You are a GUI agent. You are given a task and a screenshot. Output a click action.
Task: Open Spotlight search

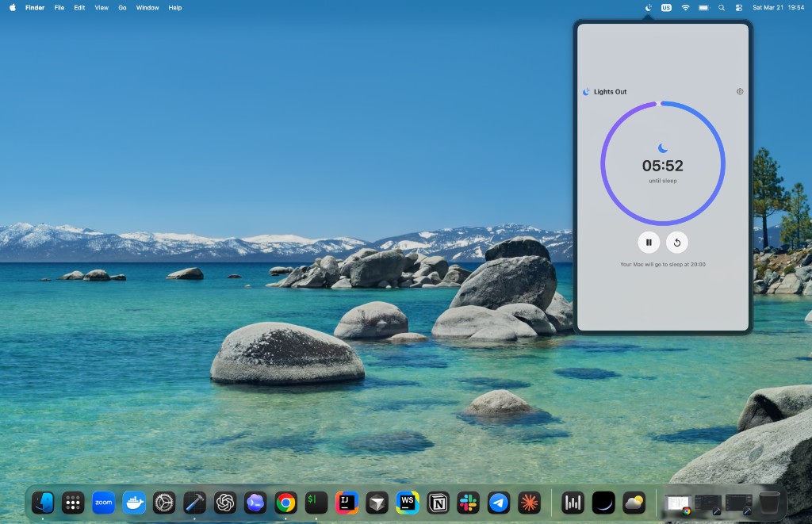click(x=722, y=8)
